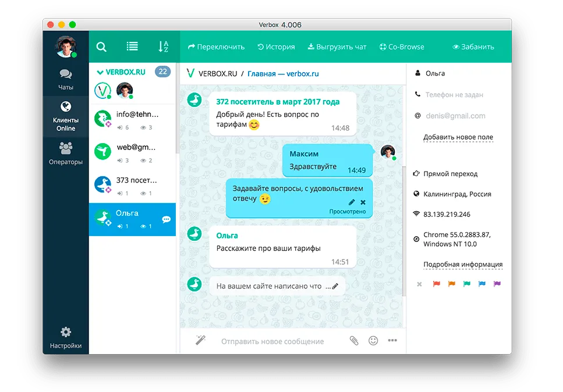Mark visitor with the purple flag
This screenshot has height=392, width=563.
(497, 284)
